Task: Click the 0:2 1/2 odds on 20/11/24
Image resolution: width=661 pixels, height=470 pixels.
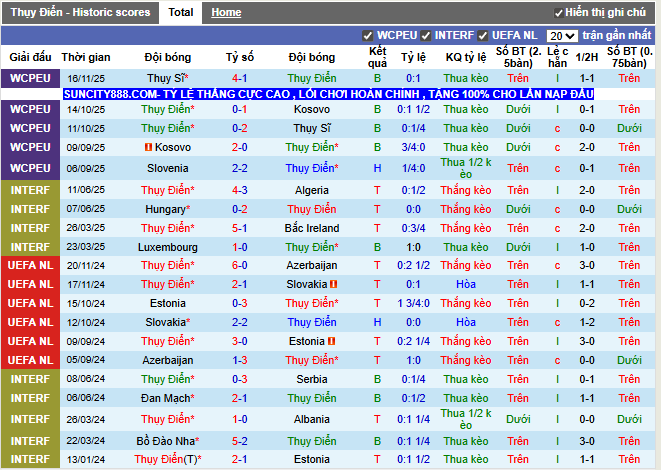Action: (x=413, y=265)
